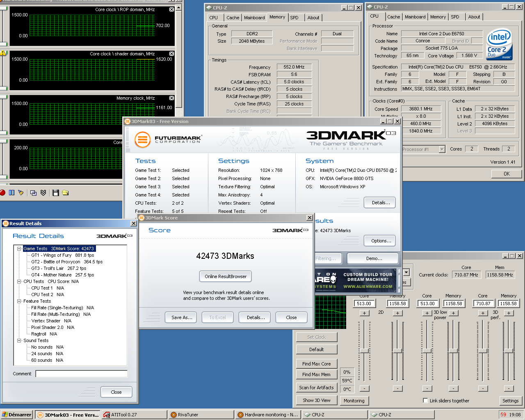The width and height of the screenshot is (525, 420).
Task: Switch to Memory tab in right CPU-Z window
Action: (438, 17)
